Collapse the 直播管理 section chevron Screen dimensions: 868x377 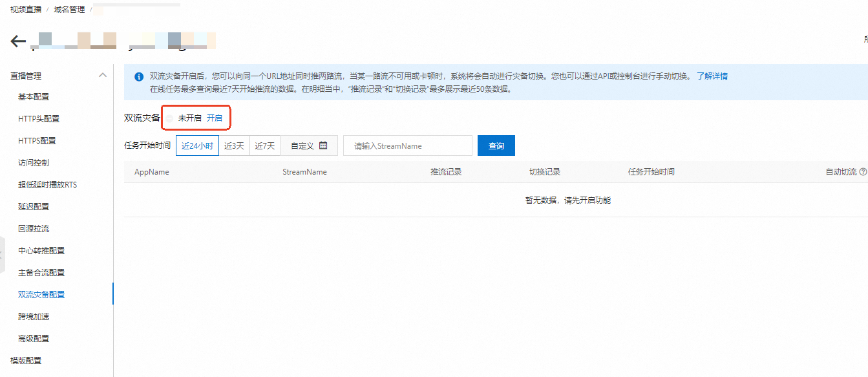pyautogui.click(x=102, y=76)
